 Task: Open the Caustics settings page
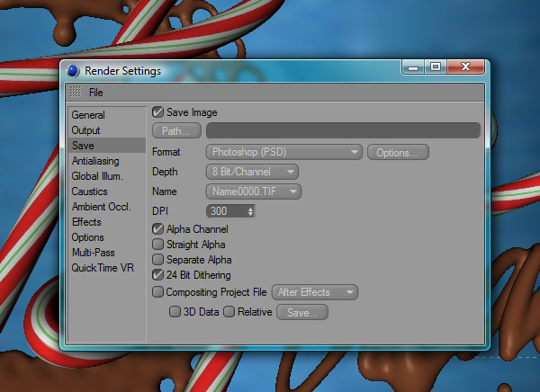pos(89,192)
